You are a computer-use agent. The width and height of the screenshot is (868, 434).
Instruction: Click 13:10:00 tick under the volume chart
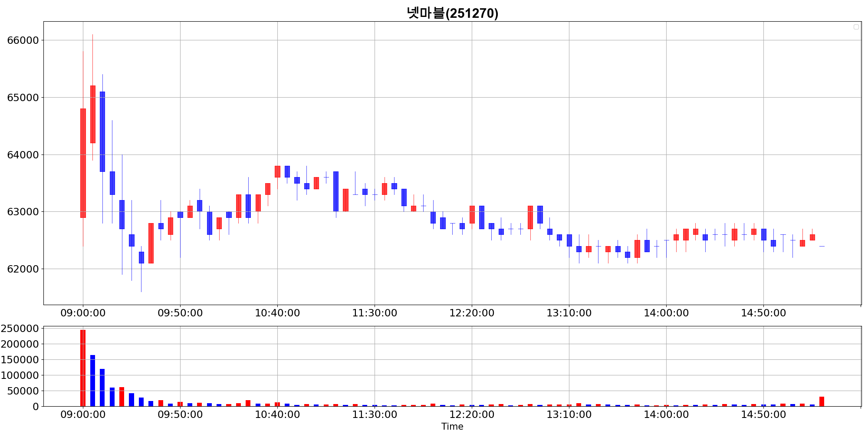click(x=569, y=414)
